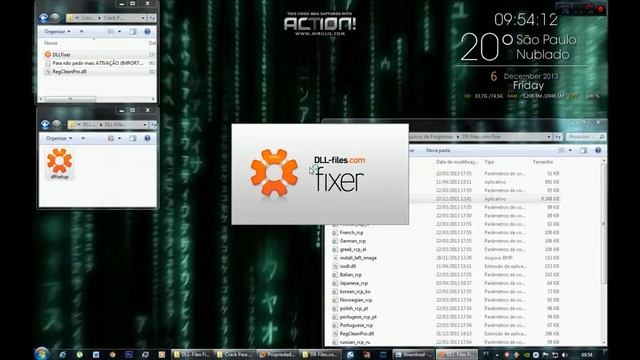Viewport: 640px width, 360px height.
Task: Refresh the DLL-Files.com Fixer folder window
Action: click(558, 137)
